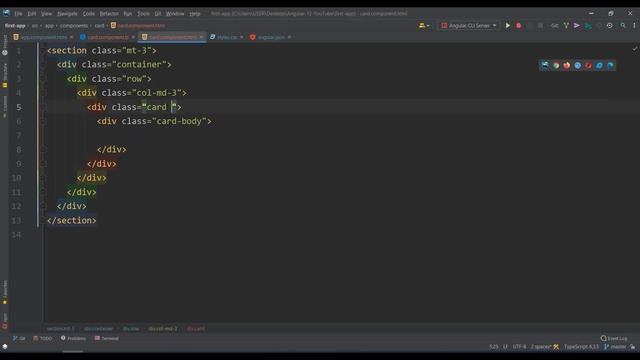Close the card.component.ts tab
Viewport: 640px width, 360px height.
tap(133, 37)
